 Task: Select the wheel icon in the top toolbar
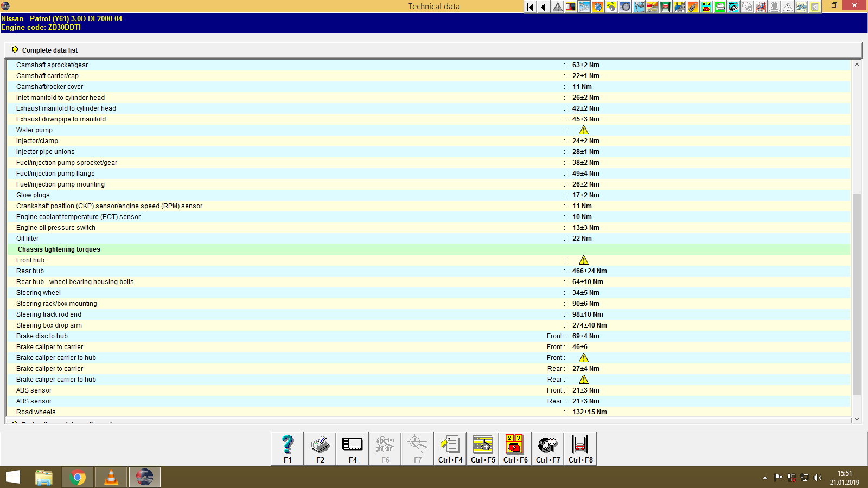pos(624,7)
